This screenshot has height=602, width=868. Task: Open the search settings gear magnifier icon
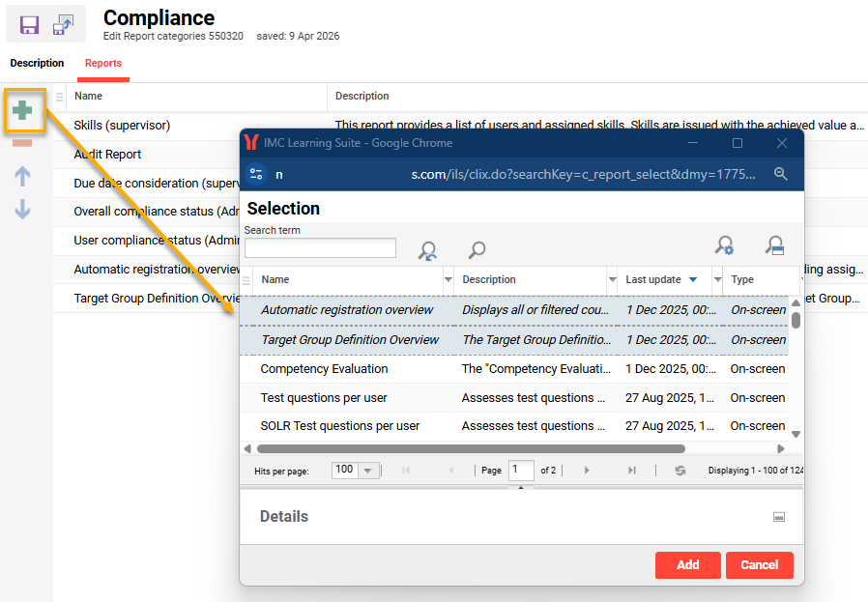tap(723, 246)
